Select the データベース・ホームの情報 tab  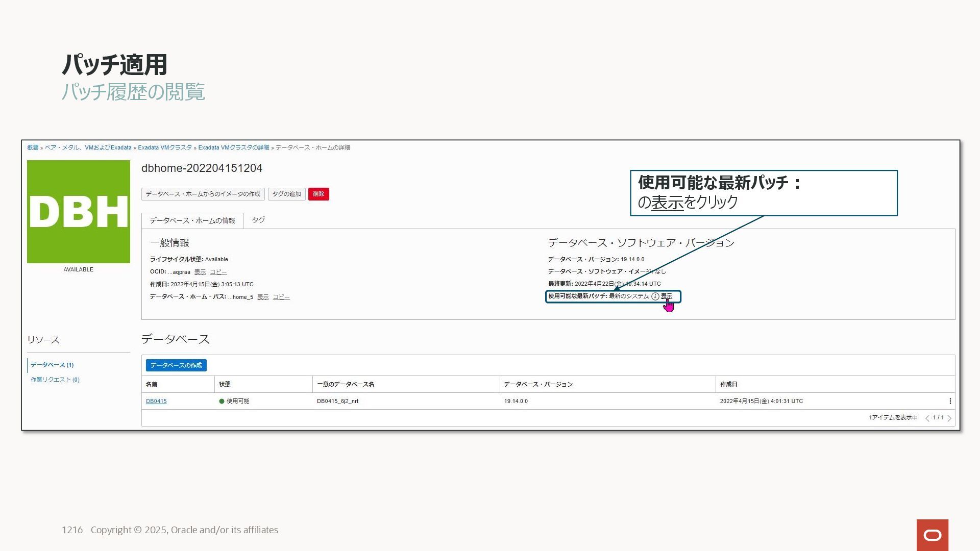tap(192, 220)
